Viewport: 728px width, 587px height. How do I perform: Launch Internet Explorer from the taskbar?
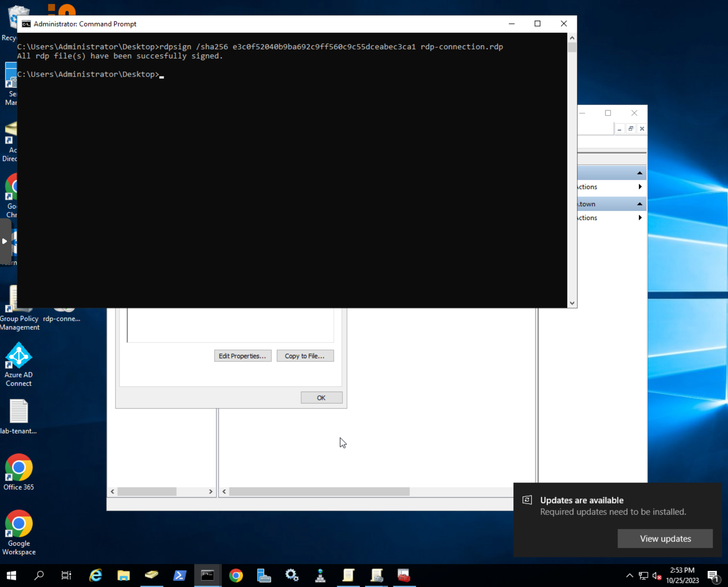95,575
